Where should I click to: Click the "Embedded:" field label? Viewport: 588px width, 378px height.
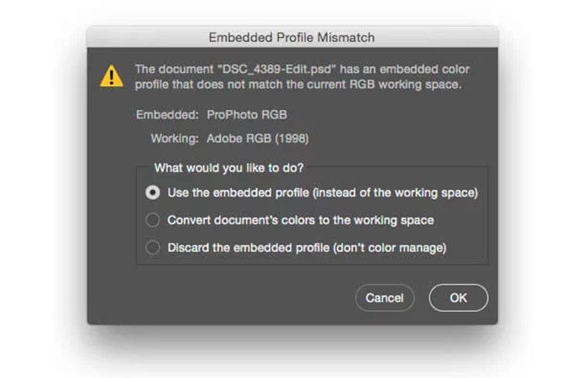click(167, 114)
